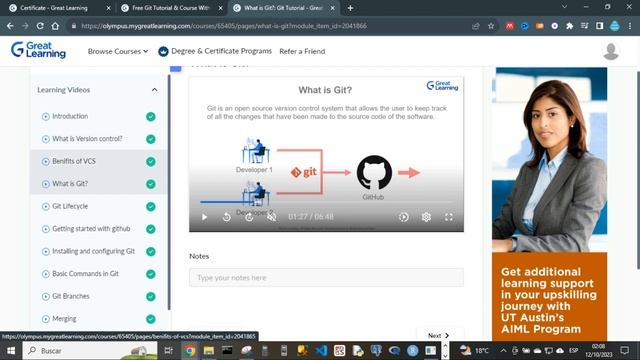Open browser side panel icon

point(600,26)
